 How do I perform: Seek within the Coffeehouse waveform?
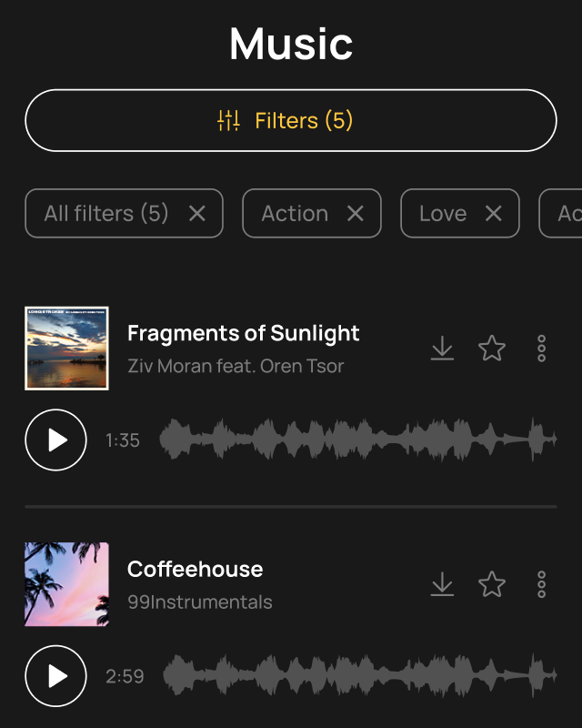point(359,676)
